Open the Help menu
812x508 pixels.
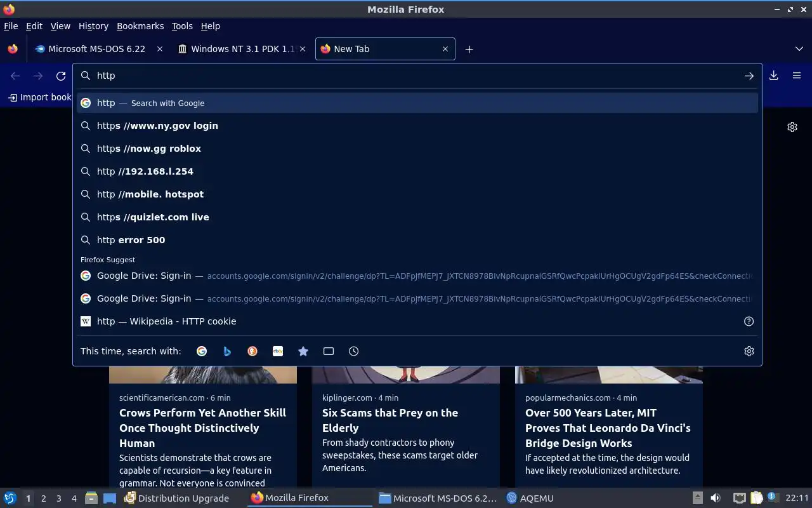pyautogui.click(x=211, y=26)
